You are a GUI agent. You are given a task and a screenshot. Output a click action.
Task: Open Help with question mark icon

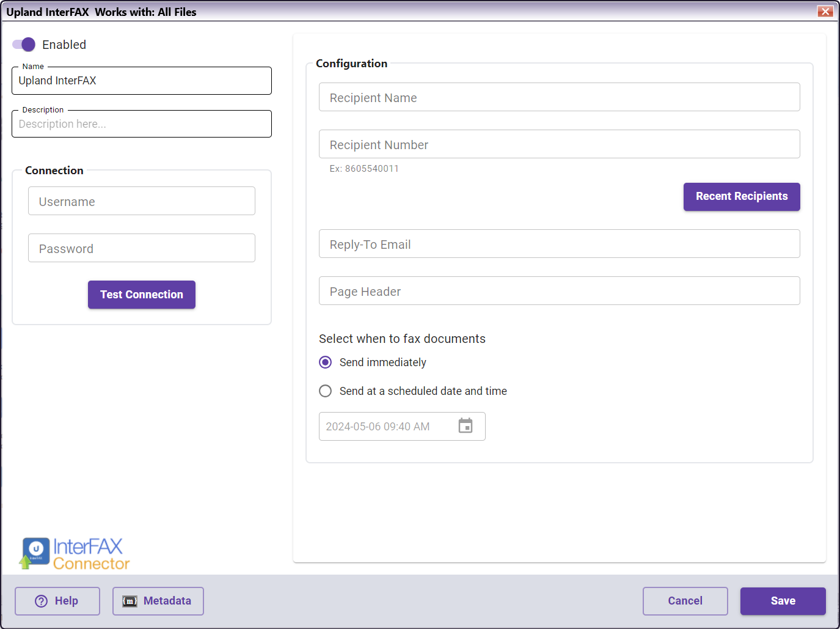click(x=57, y=601)
